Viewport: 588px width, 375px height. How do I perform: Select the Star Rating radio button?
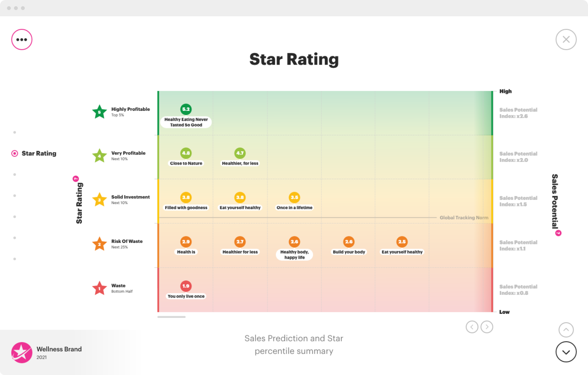(15, 153)
